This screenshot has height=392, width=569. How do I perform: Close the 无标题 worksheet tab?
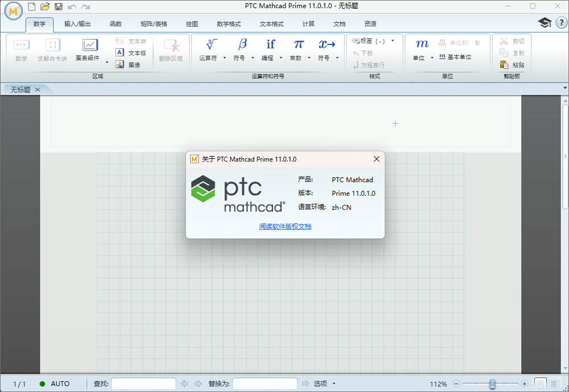pos(38,90)
